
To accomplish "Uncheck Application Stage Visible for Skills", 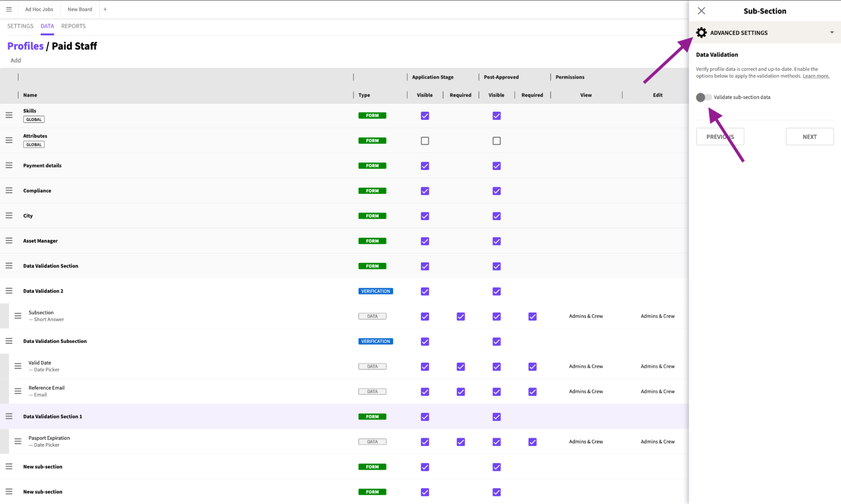I will coord(425,116).
